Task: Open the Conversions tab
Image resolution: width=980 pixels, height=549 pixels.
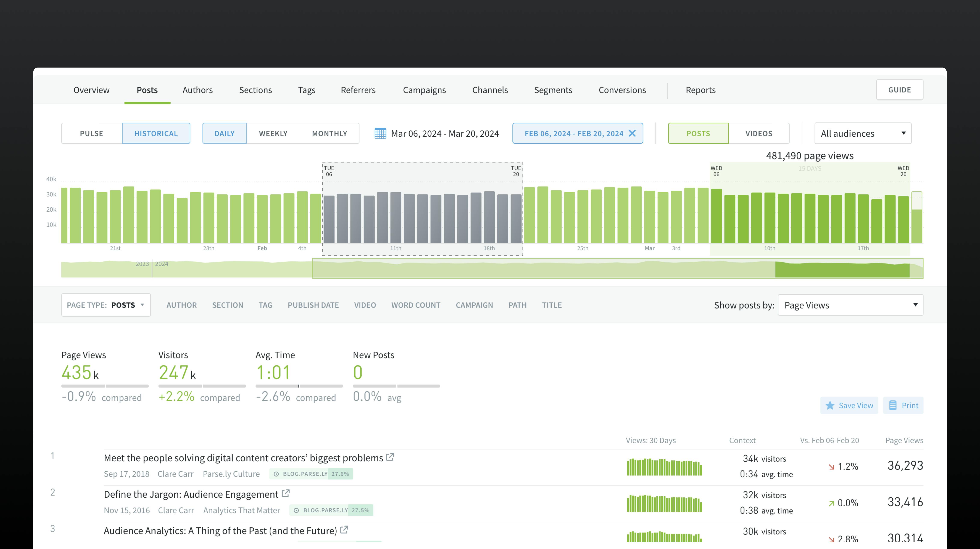Action: point(622,90)
